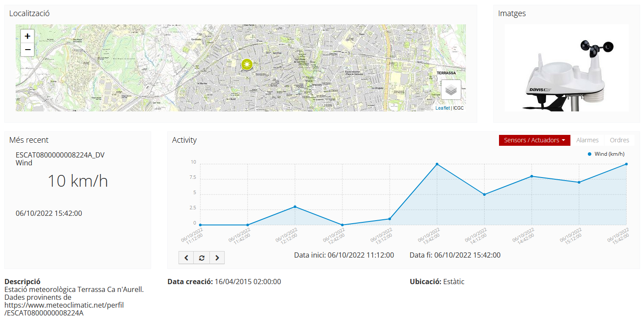
Task: Zoom in on the map
Action: tap(27, 36)
